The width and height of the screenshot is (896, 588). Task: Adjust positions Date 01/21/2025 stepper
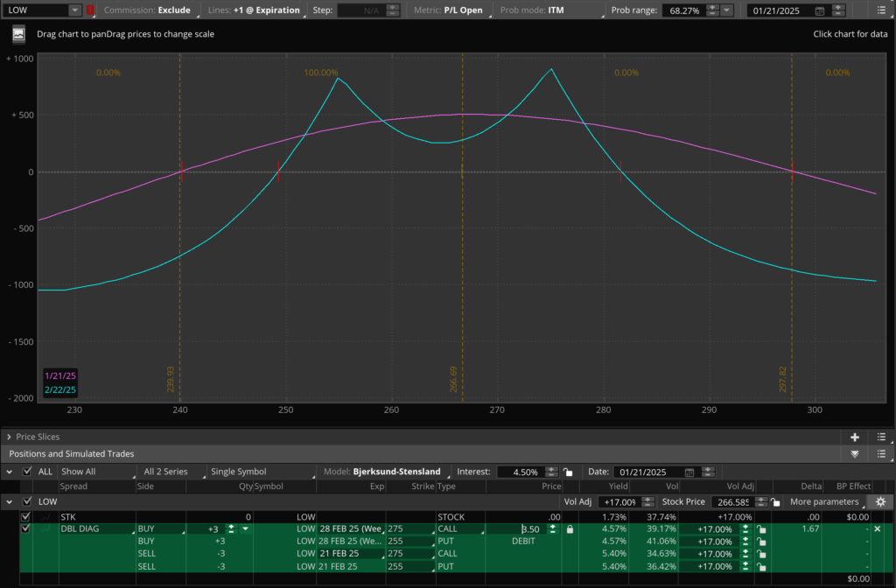click(707, 472)
